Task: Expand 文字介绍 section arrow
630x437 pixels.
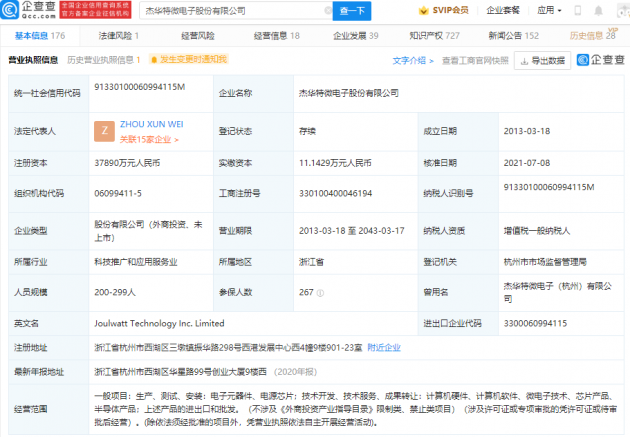Action: [431, 61]
